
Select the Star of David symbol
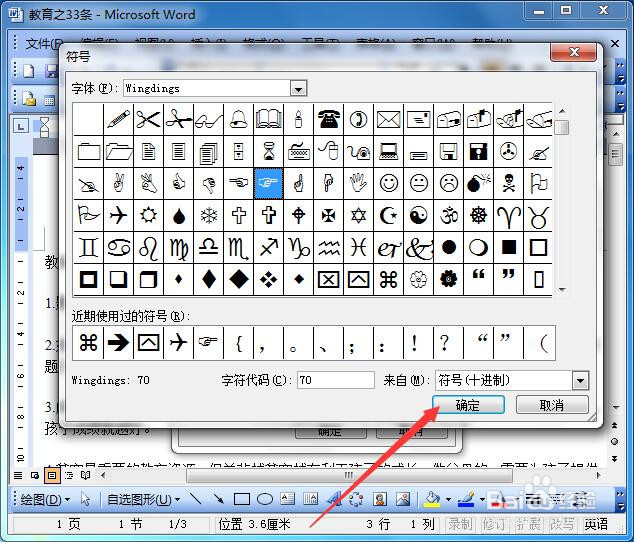[x=358, y=215]
